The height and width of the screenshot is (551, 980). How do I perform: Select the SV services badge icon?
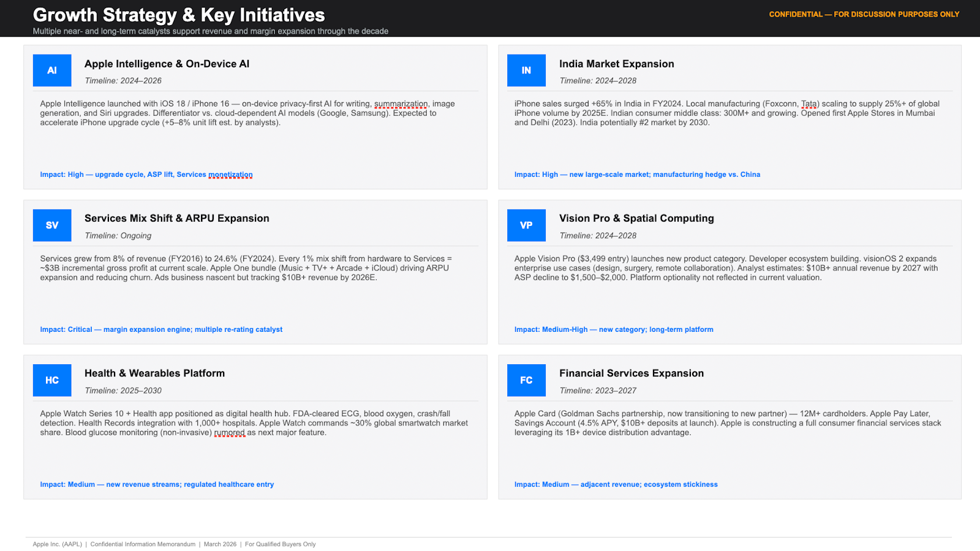pos(52,225)
